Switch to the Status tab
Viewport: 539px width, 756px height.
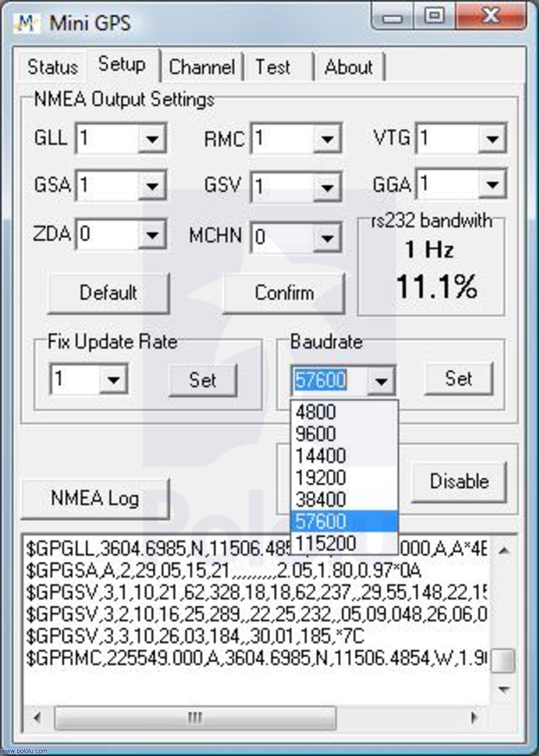(x=52, y=67)
